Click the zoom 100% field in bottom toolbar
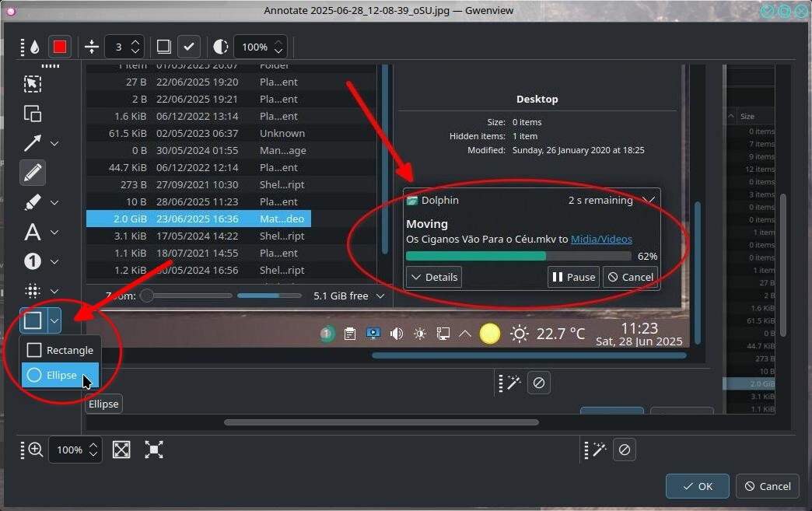Viewport: 812px width, 511px height. (x=69, y=450)
